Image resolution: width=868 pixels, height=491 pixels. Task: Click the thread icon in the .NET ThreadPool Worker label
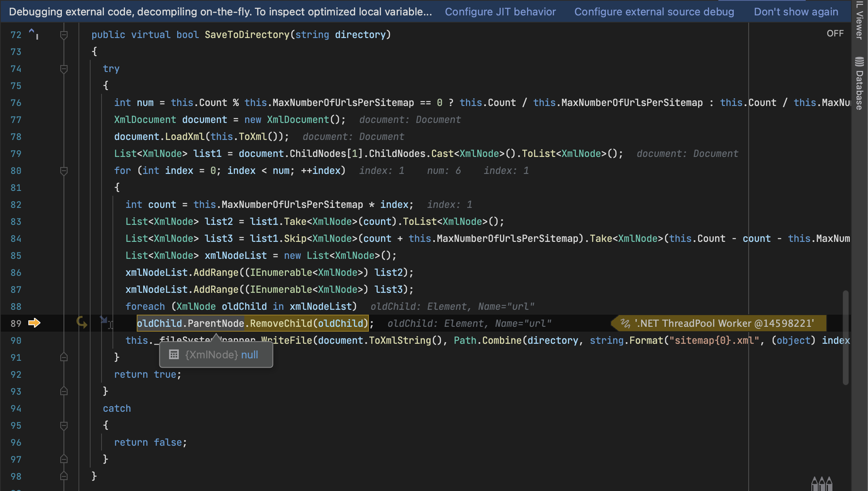click(x=625, y=323)
